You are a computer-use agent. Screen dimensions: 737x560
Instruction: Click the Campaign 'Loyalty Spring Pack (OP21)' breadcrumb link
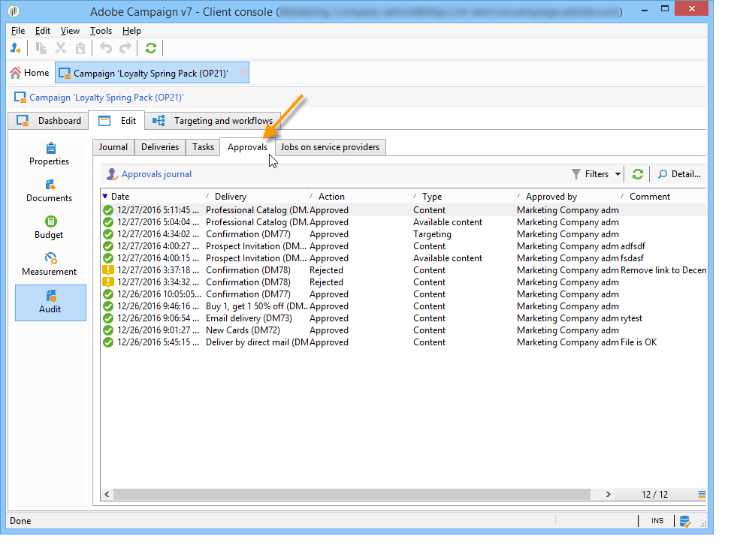[106, 98]
